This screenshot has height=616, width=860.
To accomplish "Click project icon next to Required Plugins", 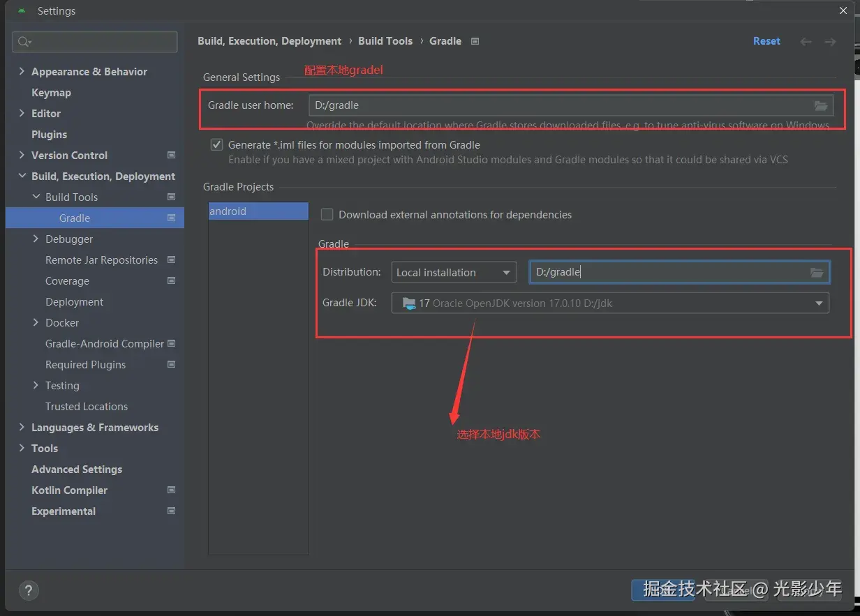I will [x=172, y=364].
